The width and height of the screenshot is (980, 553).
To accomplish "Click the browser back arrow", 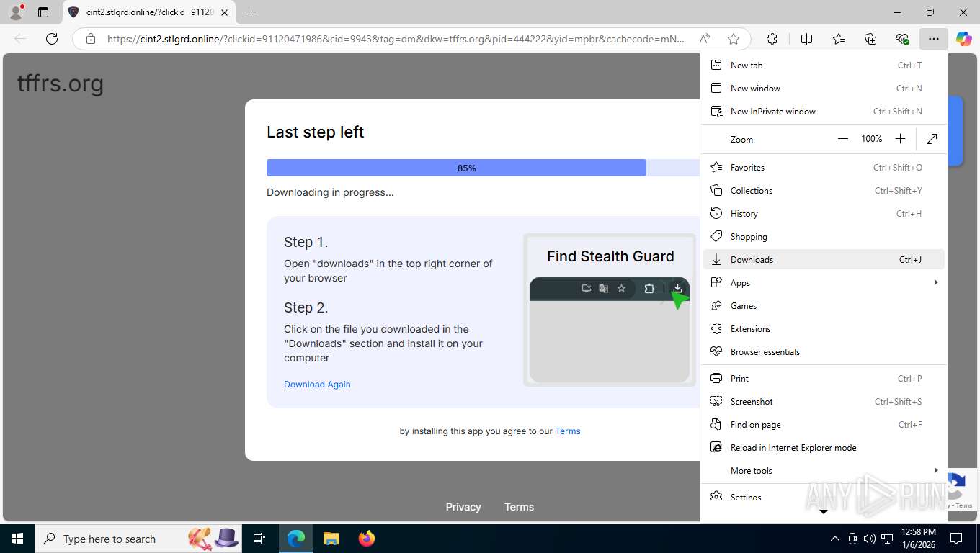I will pyautogui.click(x=20, y=39).
